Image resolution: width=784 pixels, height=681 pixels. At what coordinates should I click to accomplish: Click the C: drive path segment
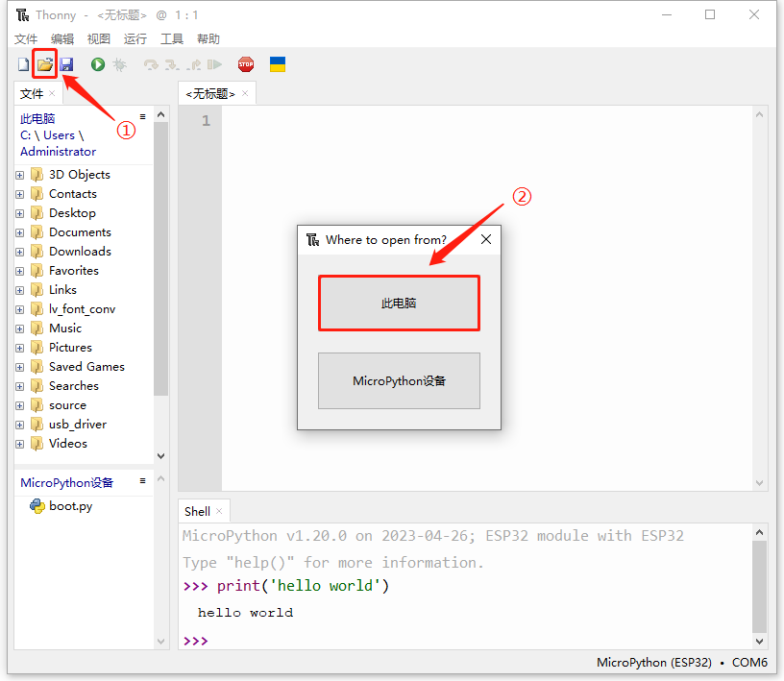pyautogui.click(x=25, y=135)
